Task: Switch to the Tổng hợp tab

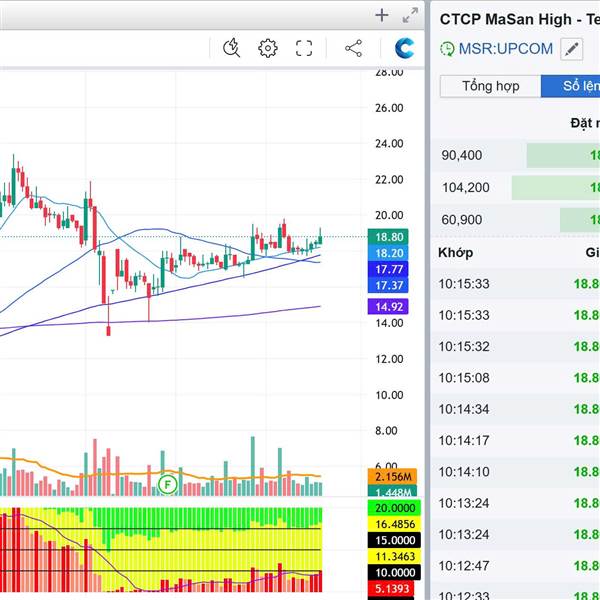Action: pyautogui.click(x=491, y=86)
